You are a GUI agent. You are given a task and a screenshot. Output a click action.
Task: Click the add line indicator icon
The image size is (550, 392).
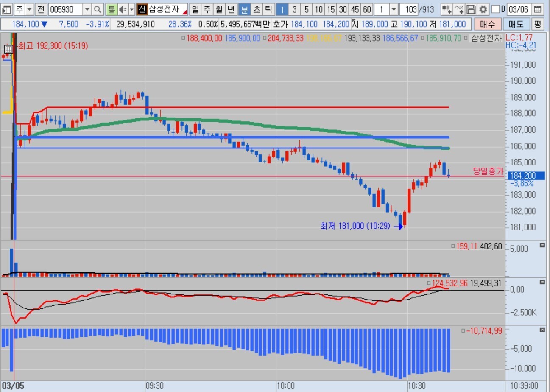point(459,9)
